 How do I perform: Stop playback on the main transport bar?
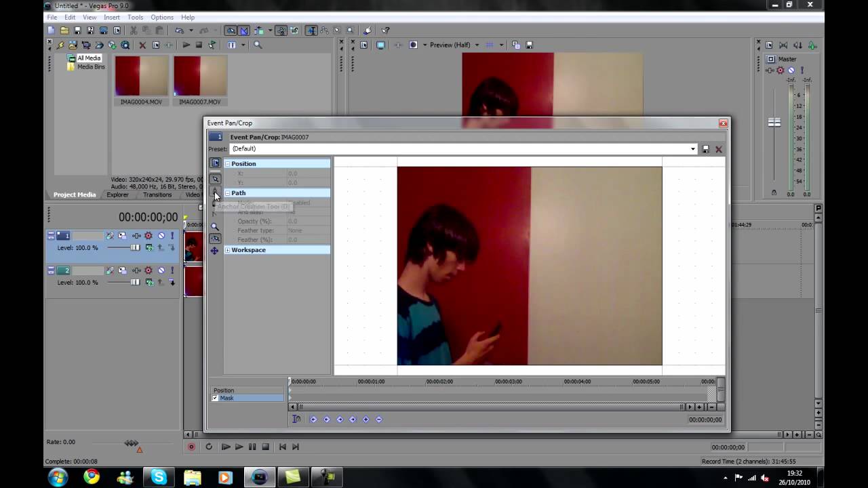(x=265, y=447)
